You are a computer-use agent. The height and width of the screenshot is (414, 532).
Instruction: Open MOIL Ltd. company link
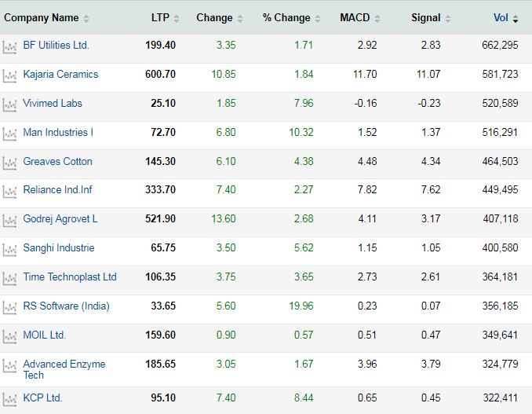point(45,335)
